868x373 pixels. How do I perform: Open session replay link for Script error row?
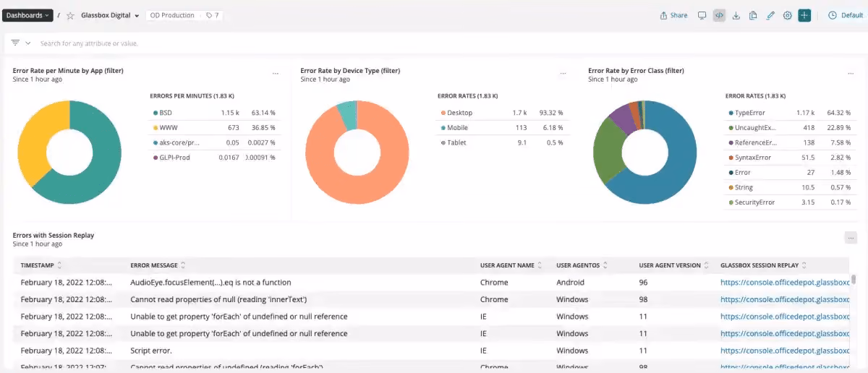click(x=785, y=351)
